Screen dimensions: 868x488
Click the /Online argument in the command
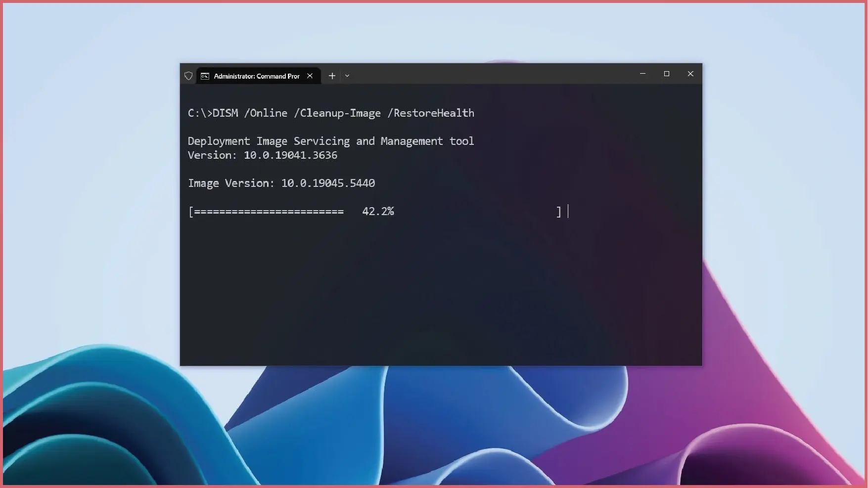(266, 113)
